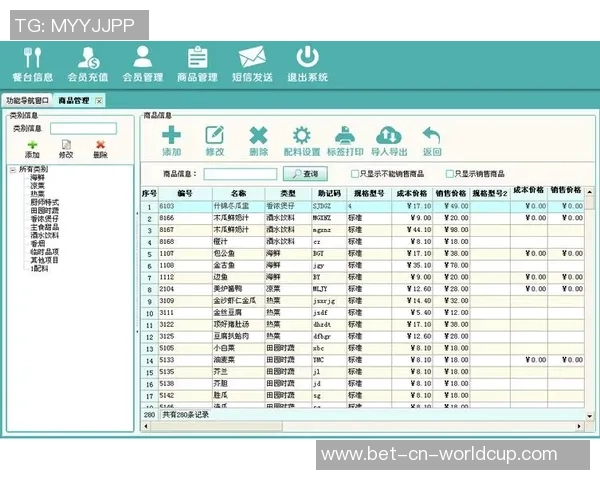
Task: Select the 油麦菜 product row
Action: (x=363, y=360)
